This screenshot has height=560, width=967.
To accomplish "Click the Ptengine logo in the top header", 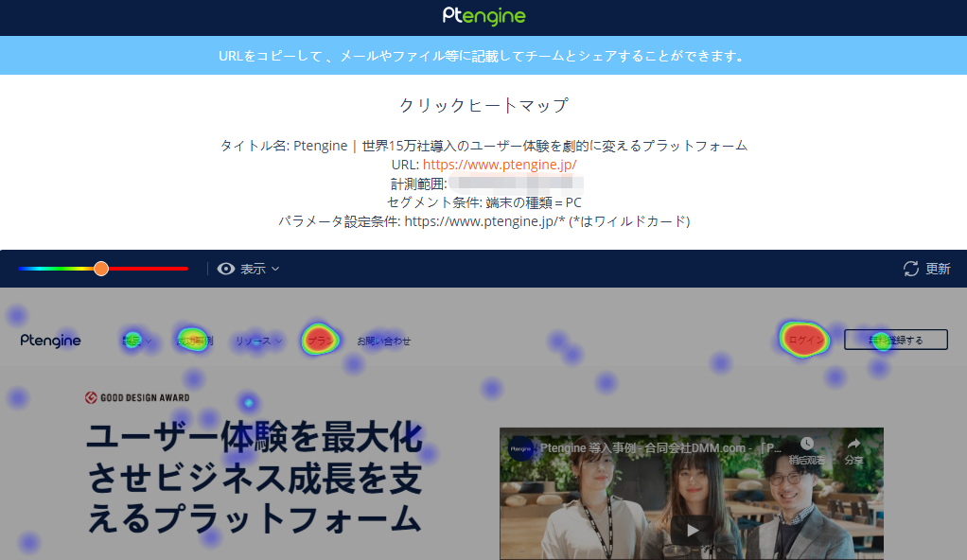I will pos(484,16).
